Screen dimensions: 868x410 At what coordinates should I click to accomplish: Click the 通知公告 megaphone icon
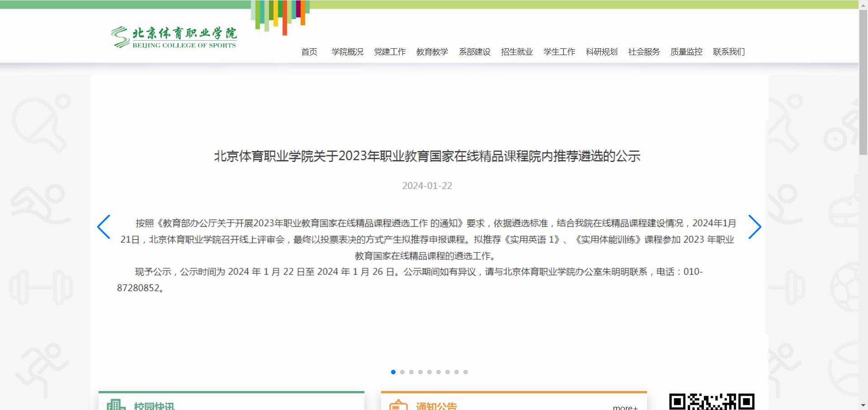398,405
